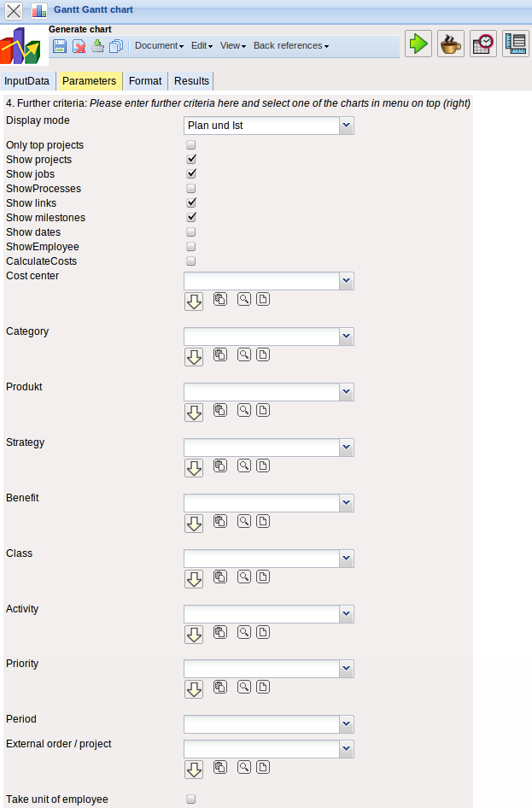Click the copy icon below Priority field
The width and height of the screenshot is (532, 808).
click(x=220, y=687)
